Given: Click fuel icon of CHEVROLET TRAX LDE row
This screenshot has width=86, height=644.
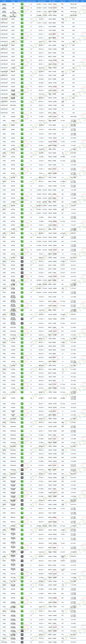Looking at the screenshot, I should click(22, 113).
